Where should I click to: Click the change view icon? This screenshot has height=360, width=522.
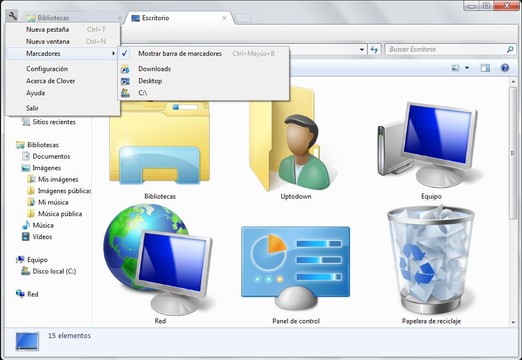point(455,68)
